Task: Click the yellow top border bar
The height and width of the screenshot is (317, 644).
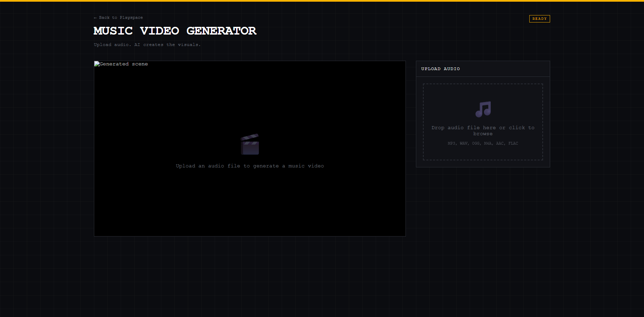Action: pos(322,1)
